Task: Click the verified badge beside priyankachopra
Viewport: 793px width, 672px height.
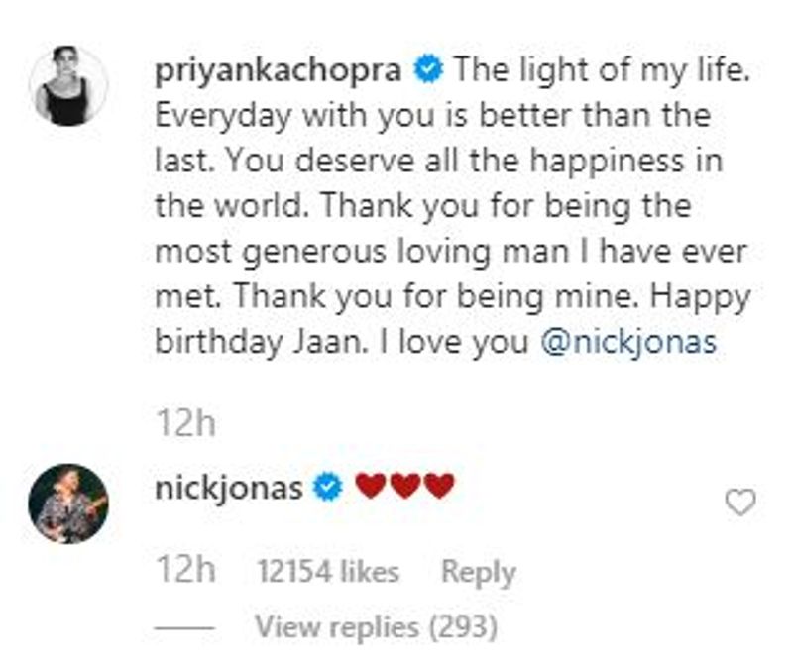Action: (426, 72)
